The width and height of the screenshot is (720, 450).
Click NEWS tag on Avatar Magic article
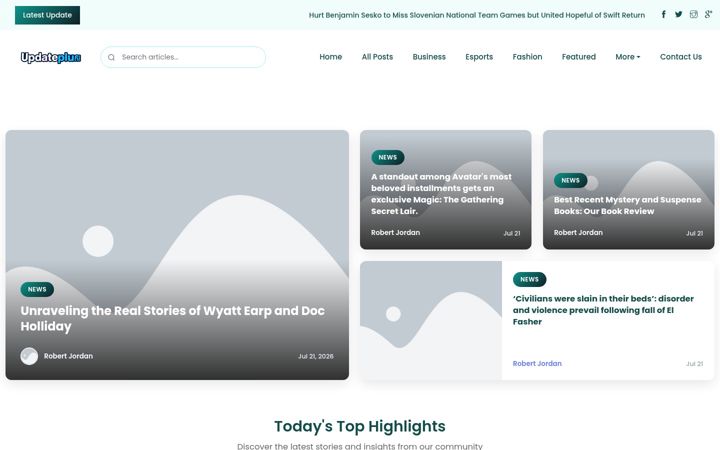(388, 158)
